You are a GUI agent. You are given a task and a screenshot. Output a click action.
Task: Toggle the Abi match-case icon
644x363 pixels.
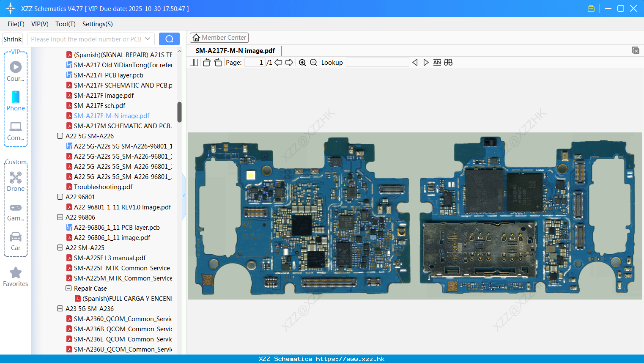[437, 62]
